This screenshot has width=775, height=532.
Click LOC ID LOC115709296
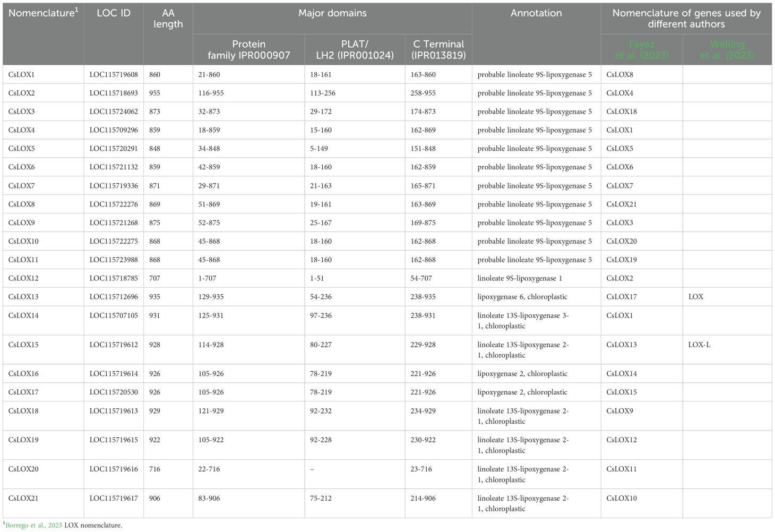[114, 131]
